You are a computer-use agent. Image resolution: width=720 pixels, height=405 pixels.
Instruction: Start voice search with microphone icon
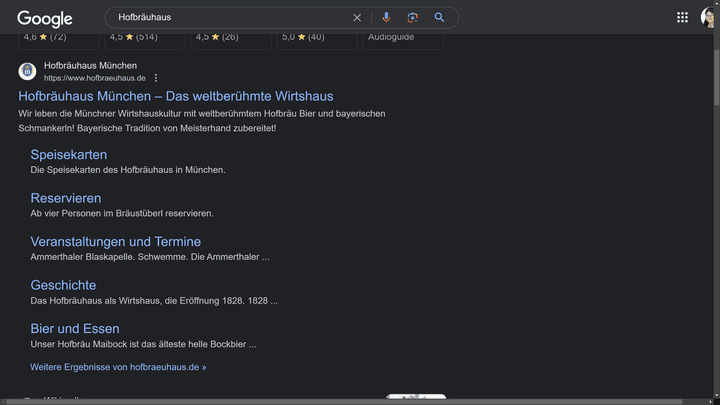click(386, 17)
